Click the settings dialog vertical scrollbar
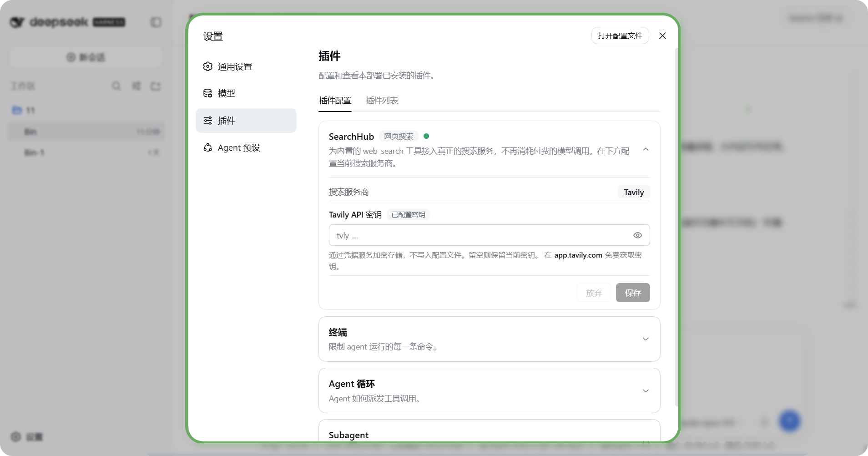Image resolution: width=868 pixels, height=456 pixels. pos(677,228)
